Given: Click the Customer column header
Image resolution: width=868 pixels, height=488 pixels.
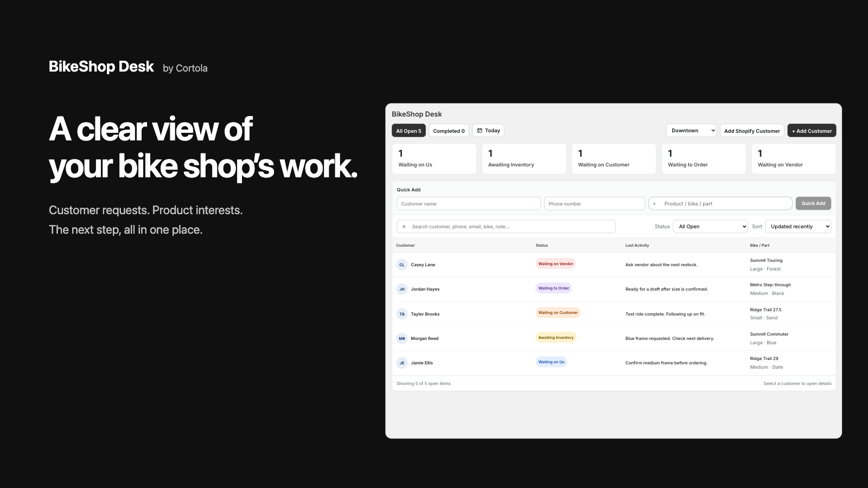Looking at the screenshot, I should point(405,246).
